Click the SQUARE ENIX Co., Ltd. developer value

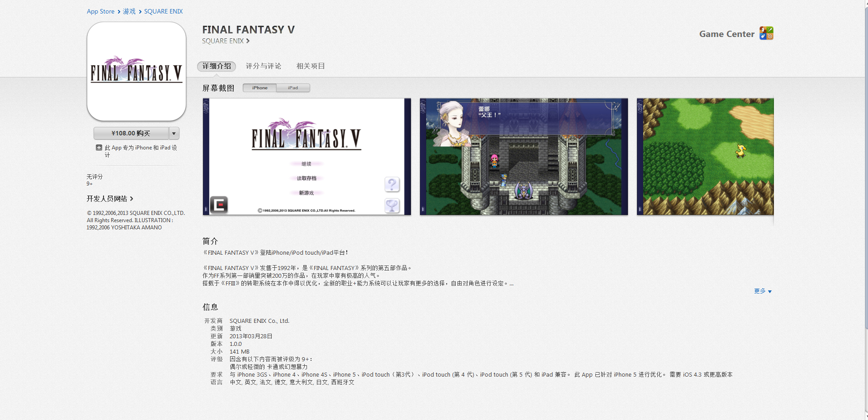pos(259,321)
